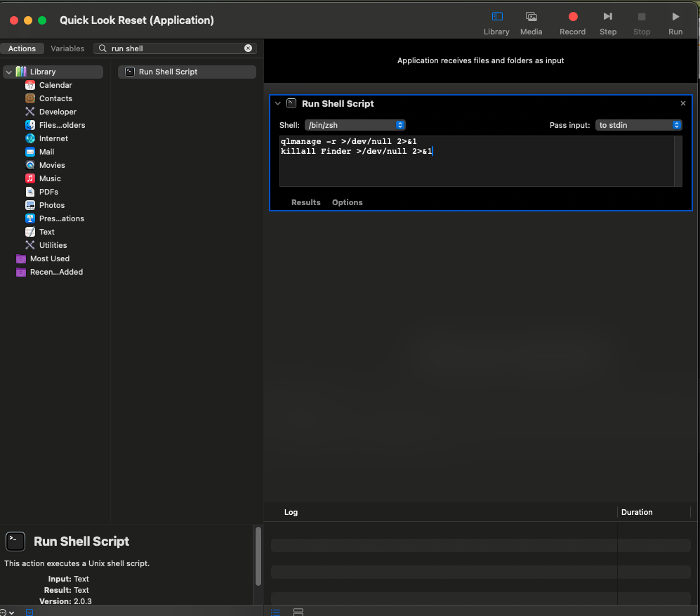Switch to the Variables tab

click(67, 48)
